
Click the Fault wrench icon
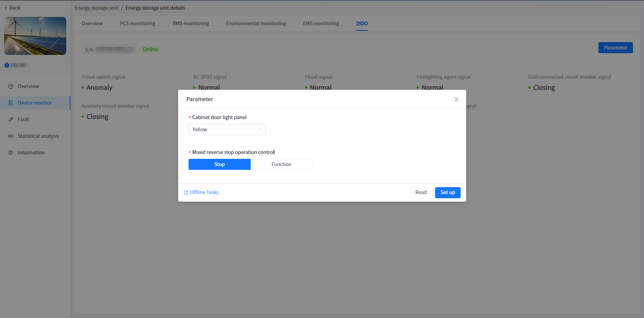coord(11,119)
